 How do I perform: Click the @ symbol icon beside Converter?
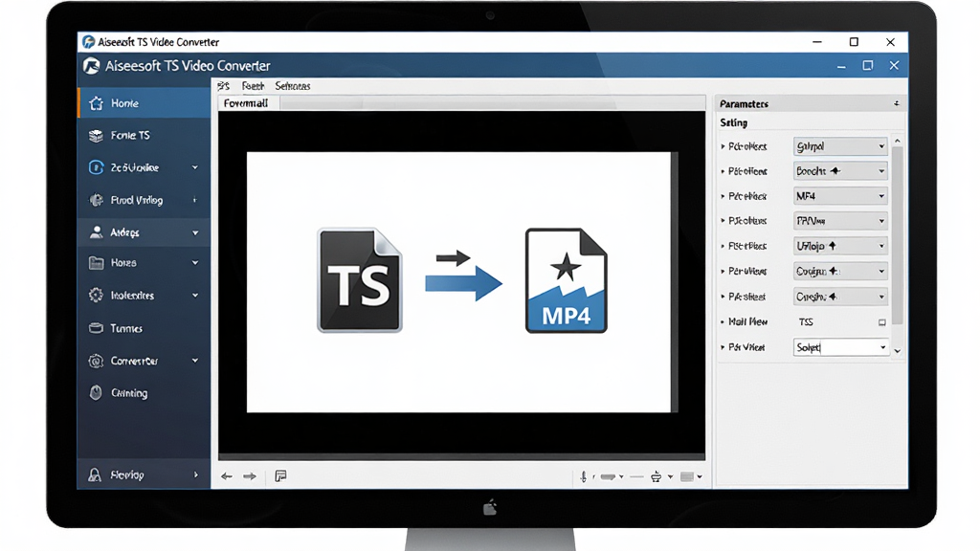[x=96, y=361]
